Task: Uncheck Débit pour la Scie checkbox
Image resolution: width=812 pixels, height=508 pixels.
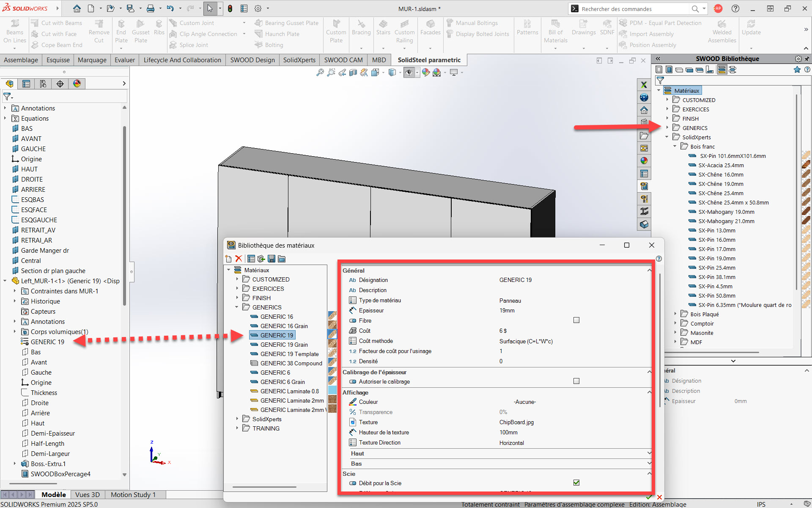Action: [576, 483]
